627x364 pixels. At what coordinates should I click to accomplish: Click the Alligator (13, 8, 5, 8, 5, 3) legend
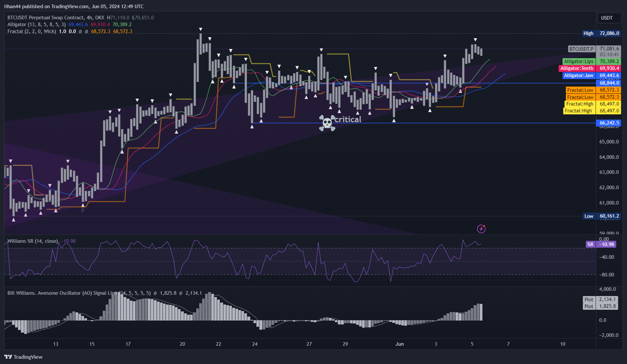(36, 25)
